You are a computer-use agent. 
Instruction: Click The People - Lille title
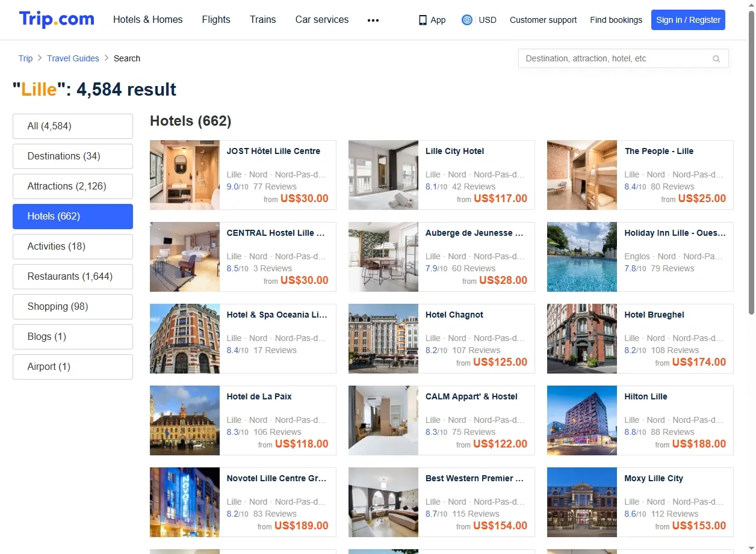click(x=659, y=151)
